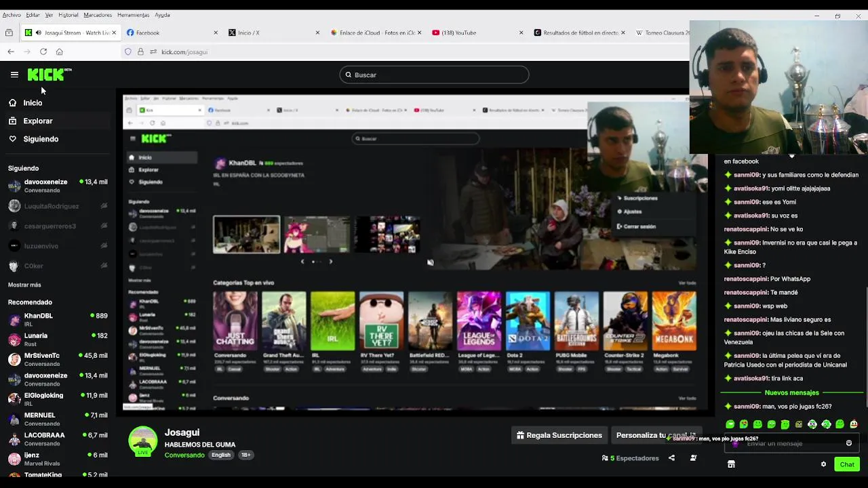Screen dimensions: 868x488
Task: Click the 18+ tag under the stream title
Action: click(245, 455)
